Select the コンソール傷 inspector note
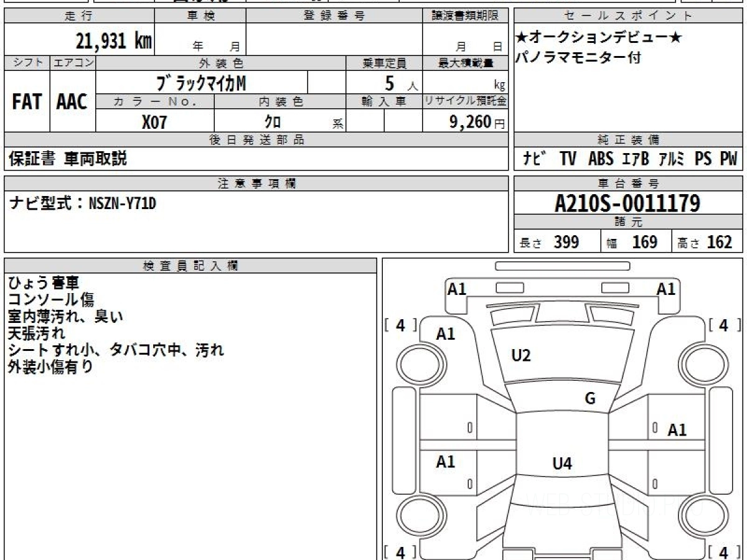 (x=51, y=299)
